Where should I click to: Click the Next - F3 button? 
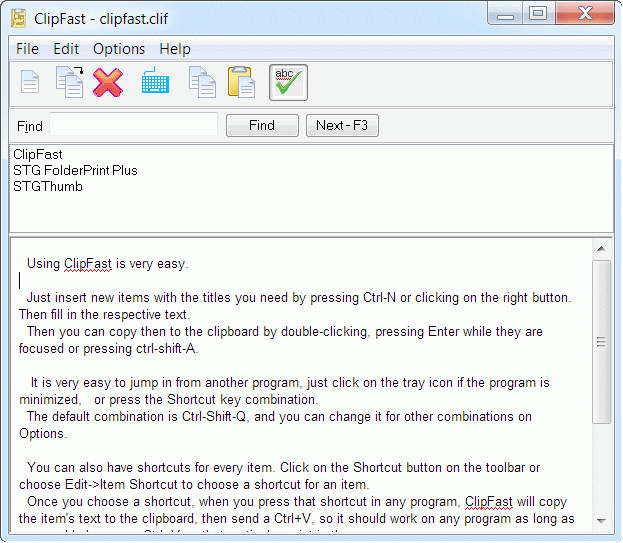pyautogui.click(x=342, y=126)
